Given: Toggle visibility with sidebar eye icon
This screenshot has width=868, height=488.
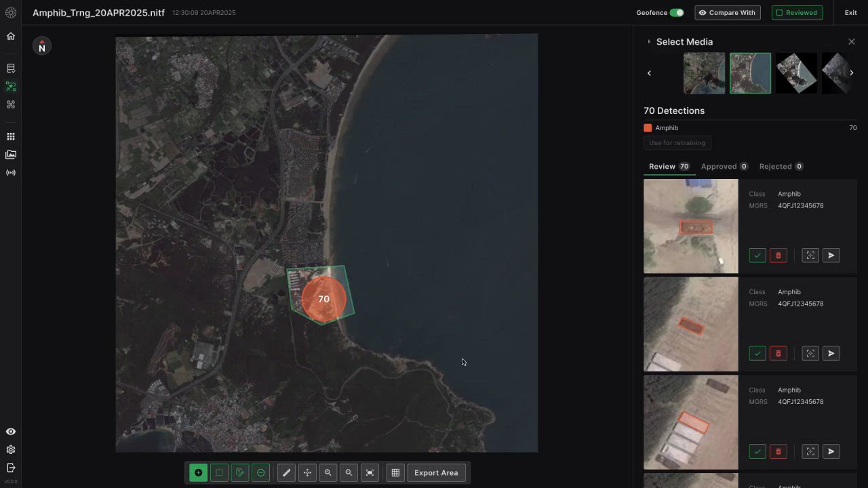Looking at the screenshot, I should [x=11, y=432].
